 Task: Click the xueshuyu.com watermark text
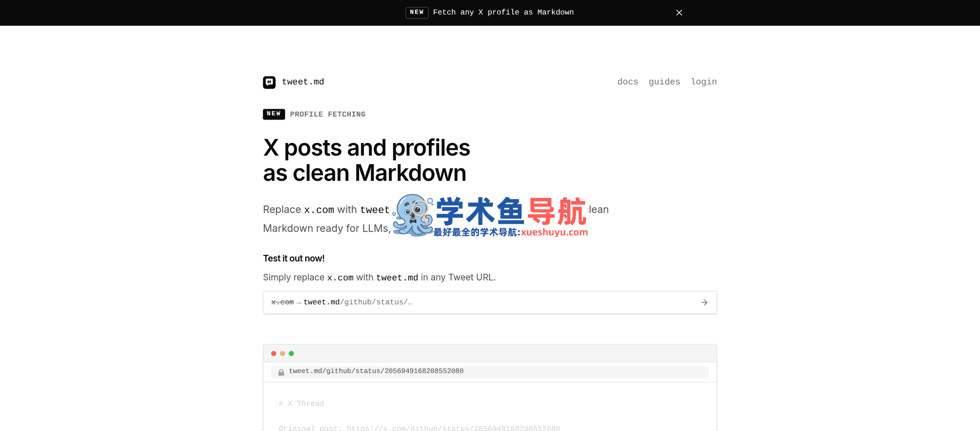click(x=554, y=232)
